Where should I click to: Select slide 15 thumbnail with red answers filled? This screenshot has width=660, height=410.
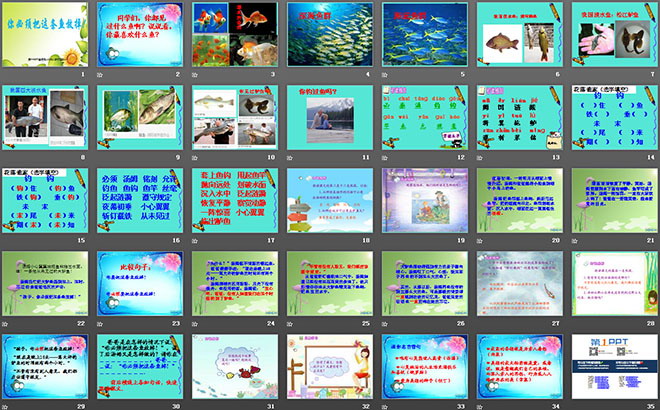[45, 200]
